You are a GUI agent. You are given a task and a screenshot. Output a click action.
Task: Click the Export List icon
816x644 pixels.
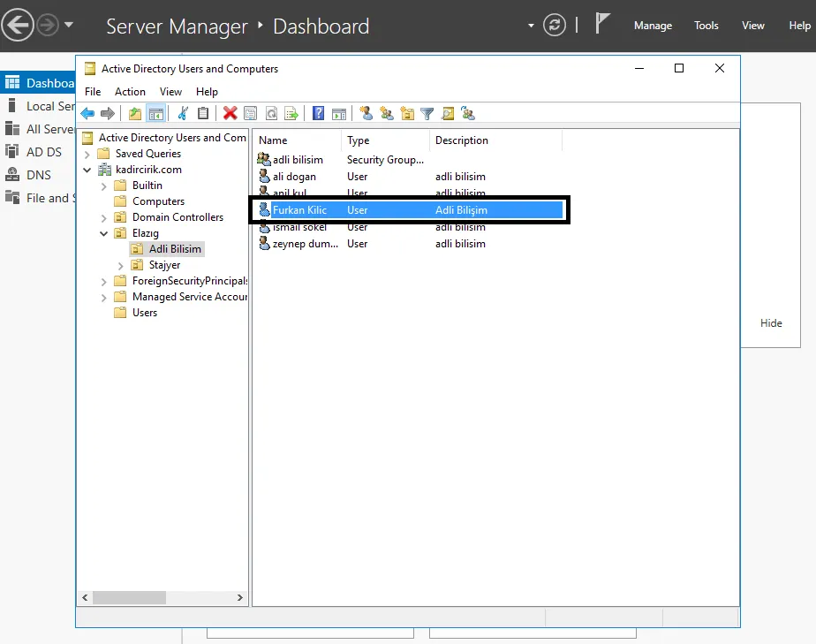[x=291, y=113]
